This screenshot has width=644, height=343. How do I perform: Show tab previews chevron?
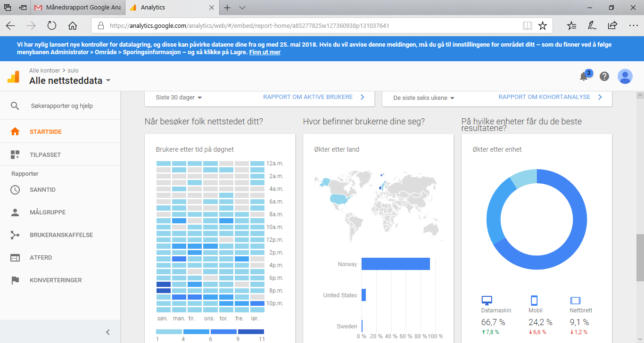pyautogui.click(x=242, y=8)
